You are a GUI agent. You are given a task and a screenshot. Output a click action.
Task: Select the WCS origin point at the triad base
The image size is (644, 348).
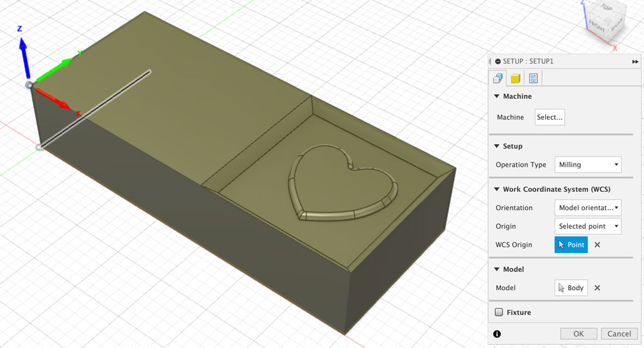30,85
